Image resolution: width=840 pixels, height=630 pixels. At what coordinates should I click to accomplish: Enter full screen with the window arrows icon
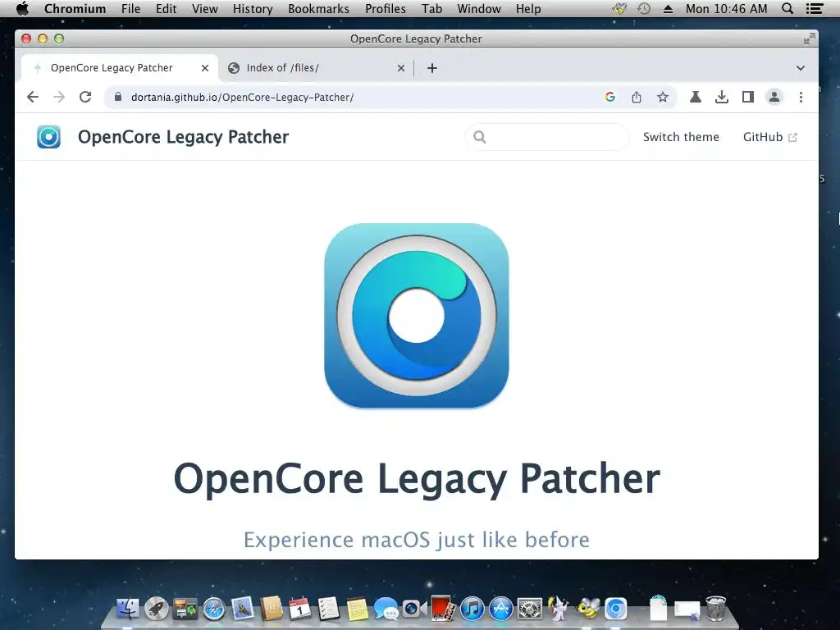[x=809, y=39]
